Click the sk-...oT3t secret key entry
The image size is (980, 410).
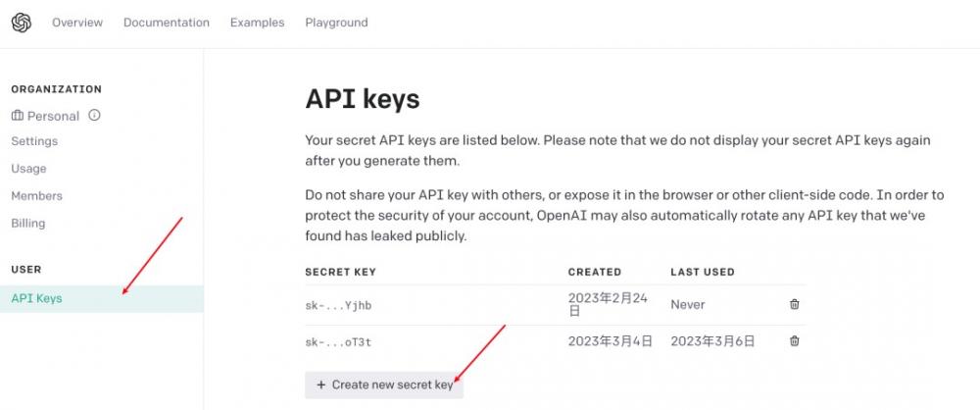click(338, 341)
